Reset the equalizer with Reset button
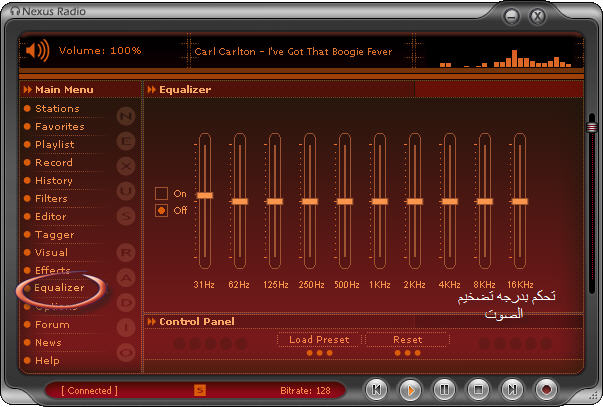 [x=408, y=340]
